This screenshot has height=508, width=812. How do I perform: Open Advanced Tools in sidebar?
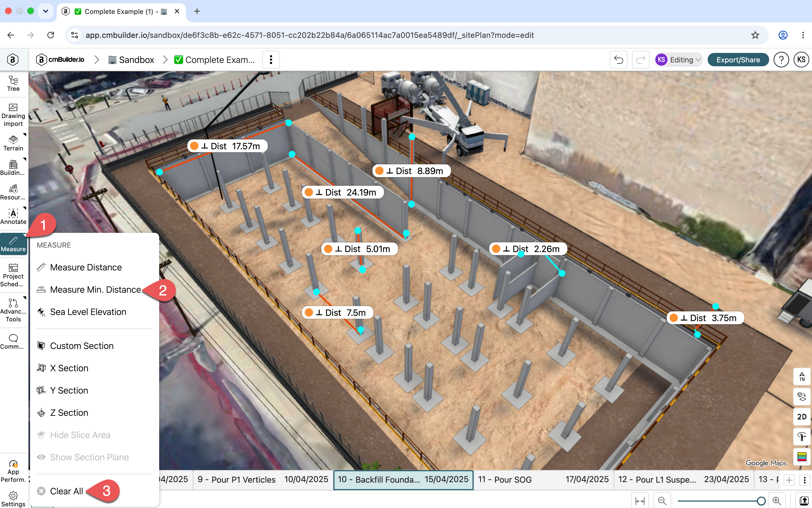pyautogui.click(x=13, y=310)
